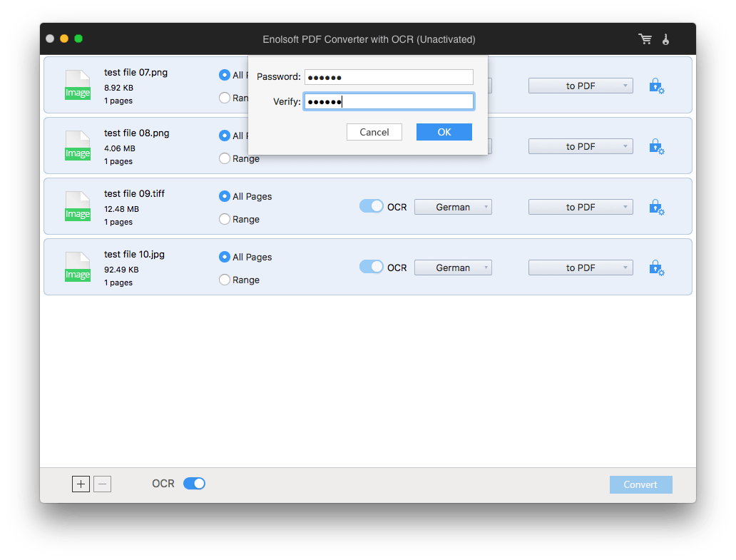Click the Image file icon of test file 10.jpg
Screen dimensions: 736x560
78,267
